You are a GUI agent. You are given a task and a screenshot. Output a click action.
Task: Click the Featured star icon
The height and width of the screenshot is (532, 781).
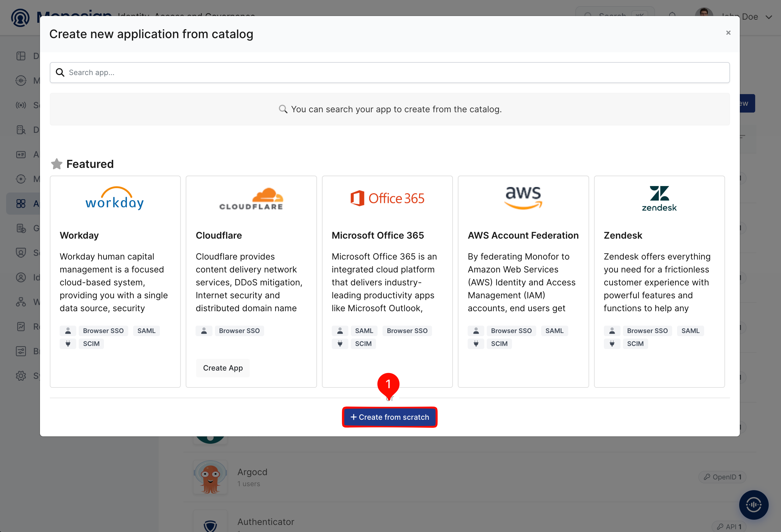click(57, 164)
